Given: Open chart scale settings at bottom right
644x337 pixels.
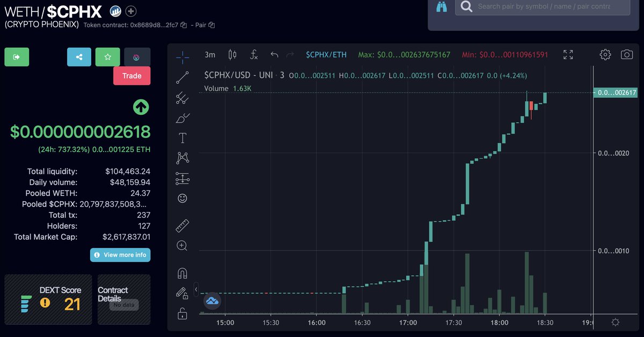Looking at the screenshot, I should point(616,322).
